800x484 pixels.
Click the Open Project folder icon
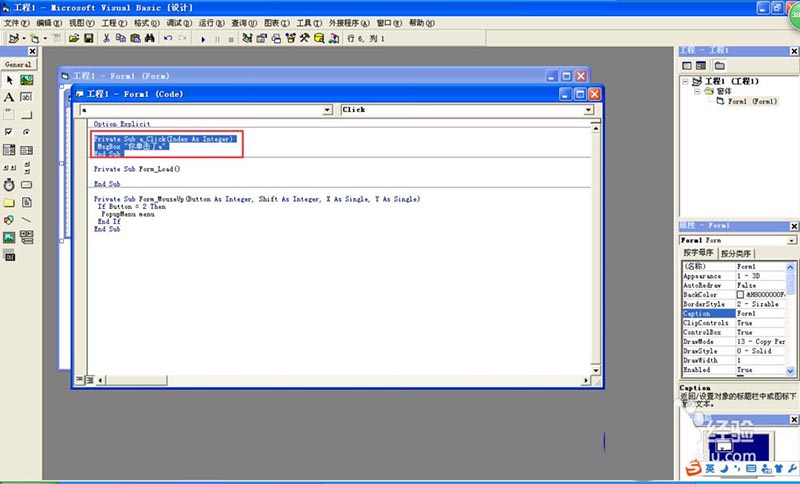pyautogui.click(x=74, y=38)
